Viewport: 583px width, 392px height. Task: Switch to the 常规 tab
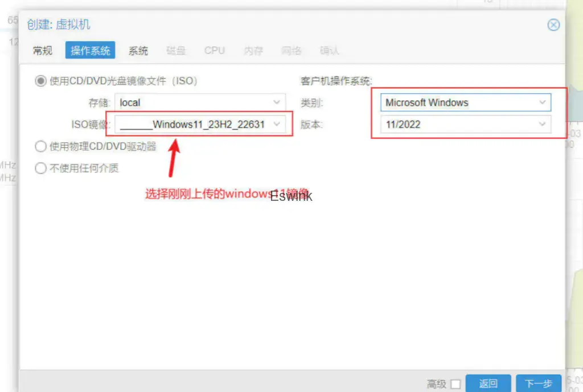tap(43, 51)
